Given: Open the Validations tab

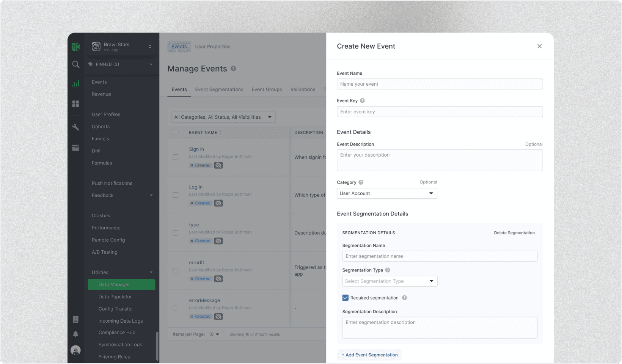Looking at the screenshot, I should point(303,89).
